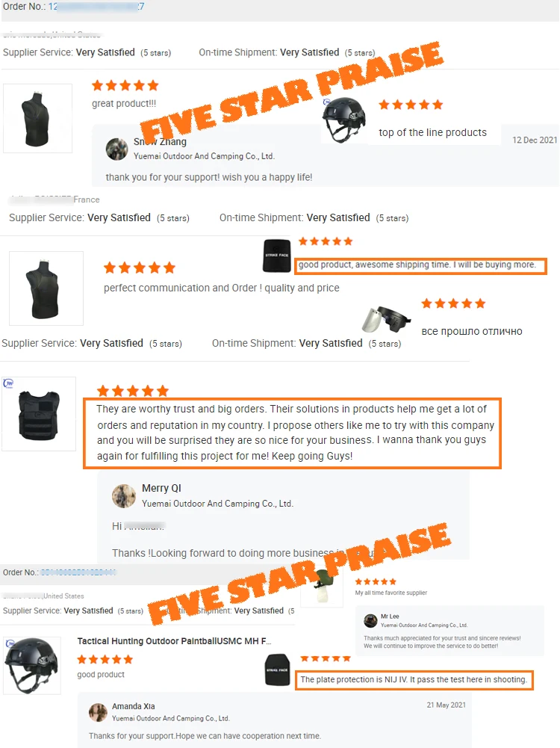Click Amanda Xia's profile avatar

click(98, 713)
